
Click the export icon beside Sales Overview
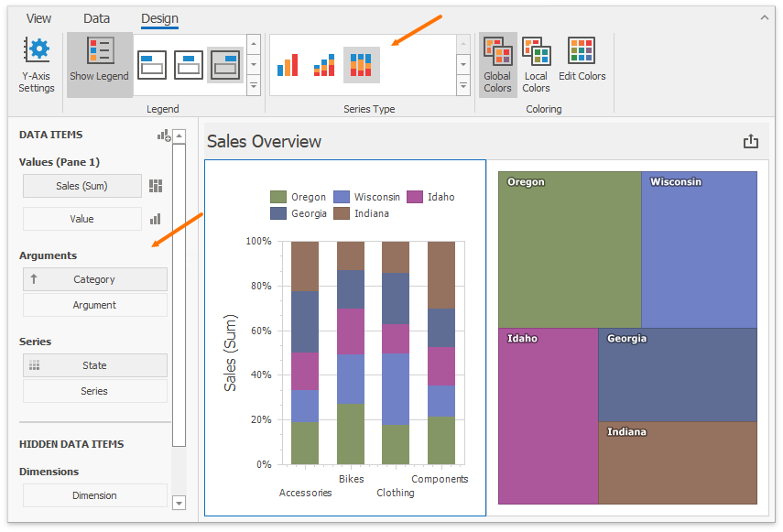tap(751, 141)
